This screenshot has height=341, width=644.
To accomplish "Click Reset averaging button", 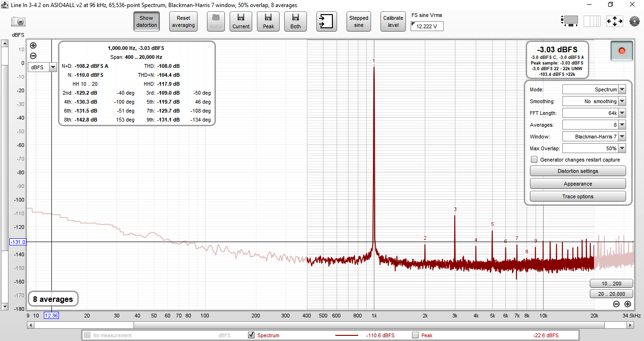I will 183,22.
